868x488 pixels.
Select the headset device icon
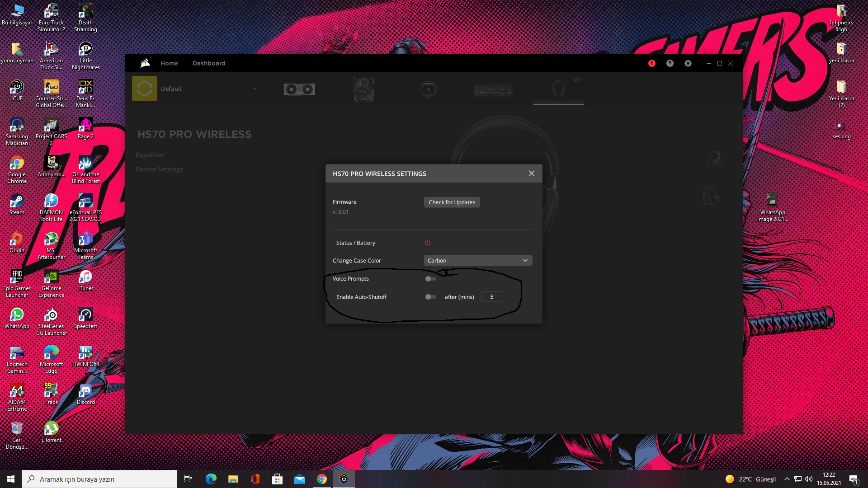pos(558,89)
